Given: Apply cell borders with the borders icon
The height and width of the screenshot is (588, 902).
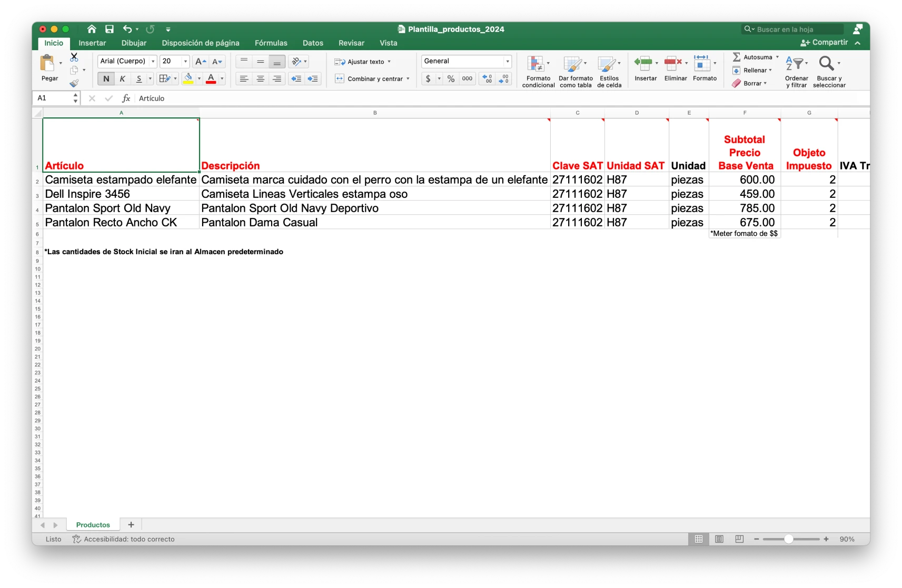Looking at the screenshot, I should (164, 78).
